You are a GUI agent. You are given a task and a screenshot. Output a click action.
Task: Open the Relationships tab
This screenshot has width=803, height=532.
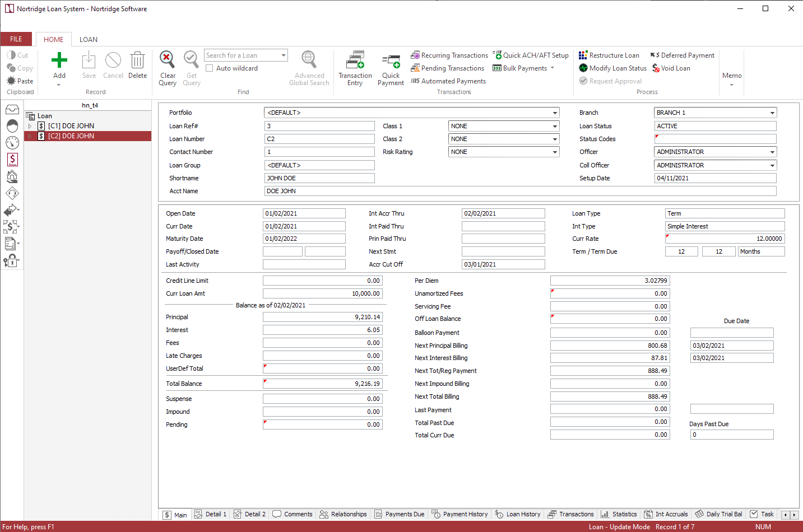click(343, 514)
